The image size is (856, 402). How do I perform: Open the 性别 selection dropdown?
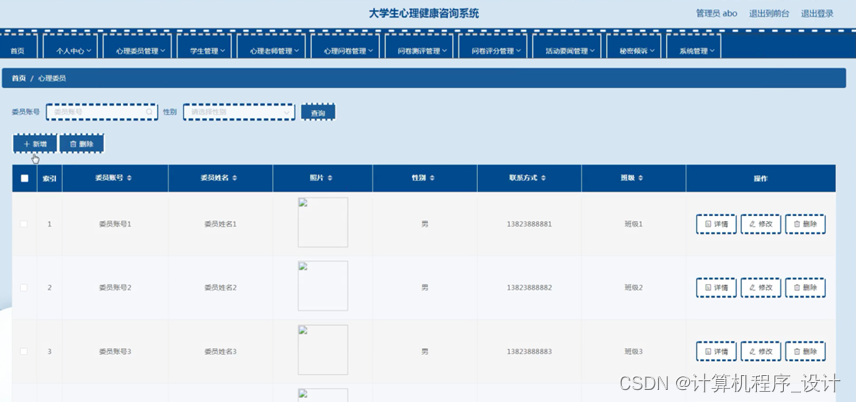(x=239, y=112)
